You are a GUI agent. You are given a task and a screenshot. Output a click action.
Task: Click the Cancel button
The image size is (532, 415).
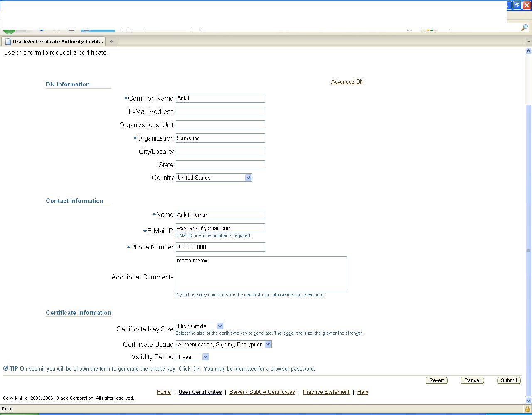472,380
